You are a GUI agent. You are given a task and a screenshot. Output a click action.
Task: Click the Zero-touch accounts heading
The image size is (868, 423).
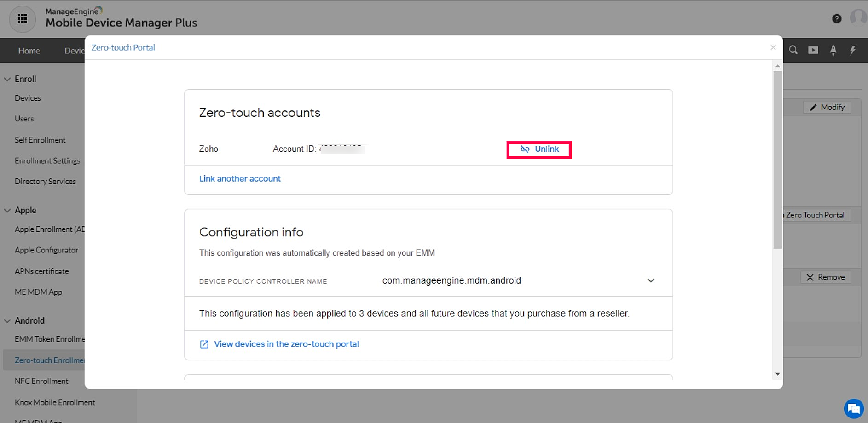[260, 113]
